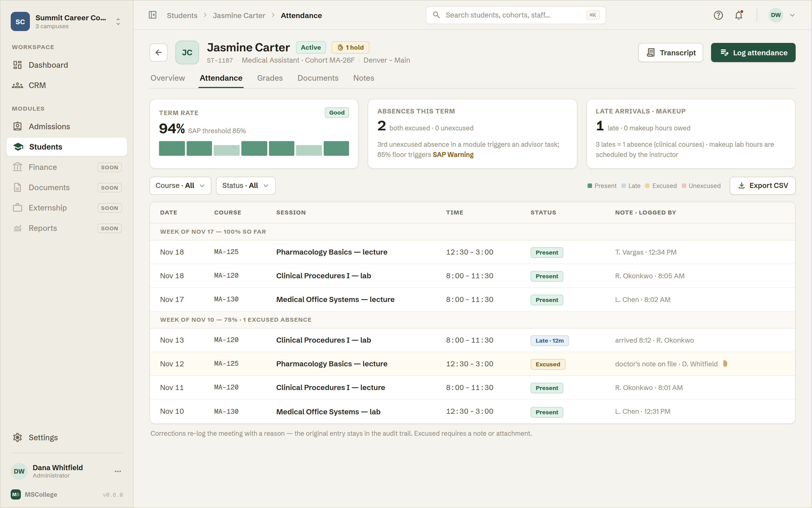Click the Finance bank icon
This screenshot has height=508, width=812.
click(x=17, y=167)
